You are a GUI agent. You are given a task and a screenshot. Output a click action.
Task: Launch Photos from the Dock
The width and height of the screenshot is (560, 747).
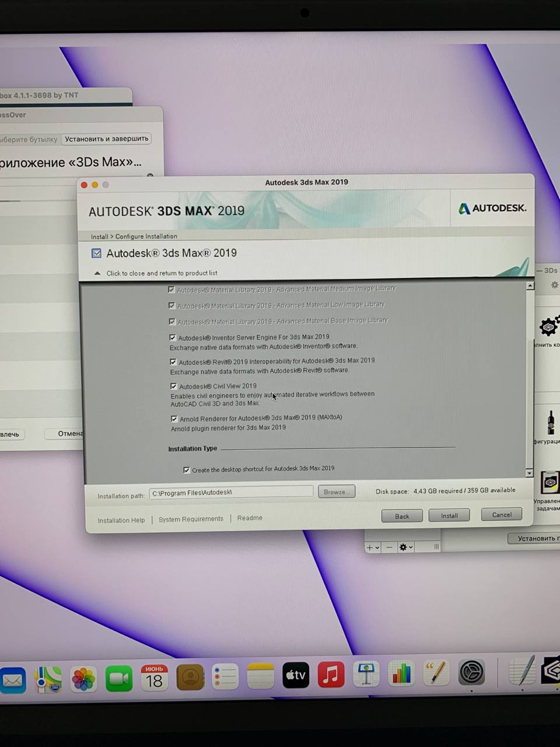click(83, 679)
